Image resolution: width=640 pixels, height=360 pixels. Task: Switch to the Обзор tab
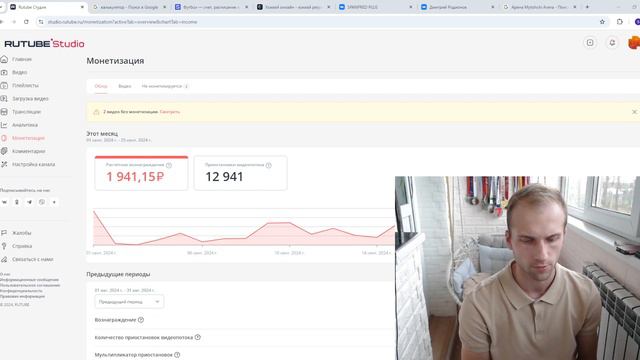(x=101, y=86)
